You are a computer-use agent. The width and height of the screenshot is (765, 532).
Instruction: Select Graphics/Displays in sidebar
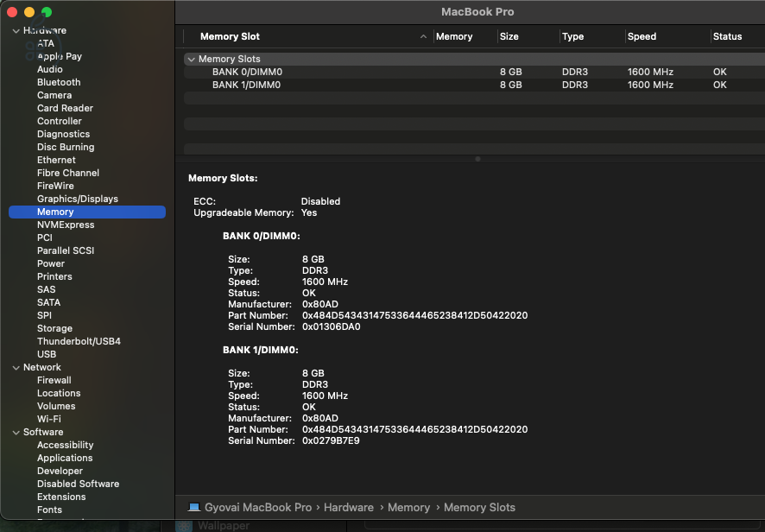coord(78,199)
